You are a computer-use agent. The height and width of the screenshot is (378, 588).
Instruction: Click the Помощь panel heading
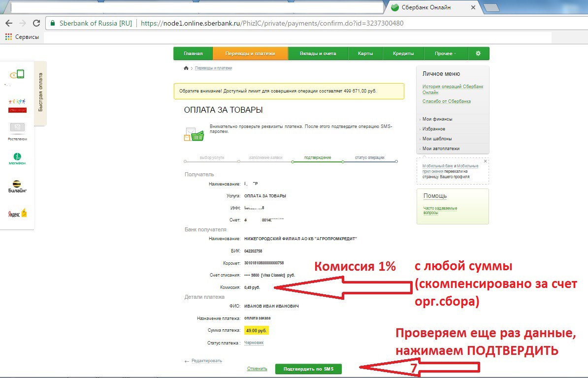coord(435,196)
